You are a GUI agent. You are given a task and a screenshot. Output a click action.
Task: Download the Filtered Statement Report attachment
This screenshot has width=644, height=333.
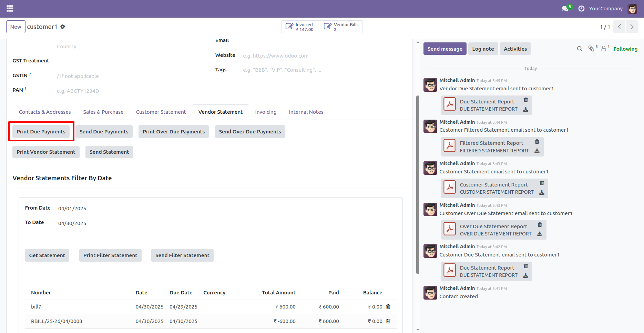click(x=537, y=151)
